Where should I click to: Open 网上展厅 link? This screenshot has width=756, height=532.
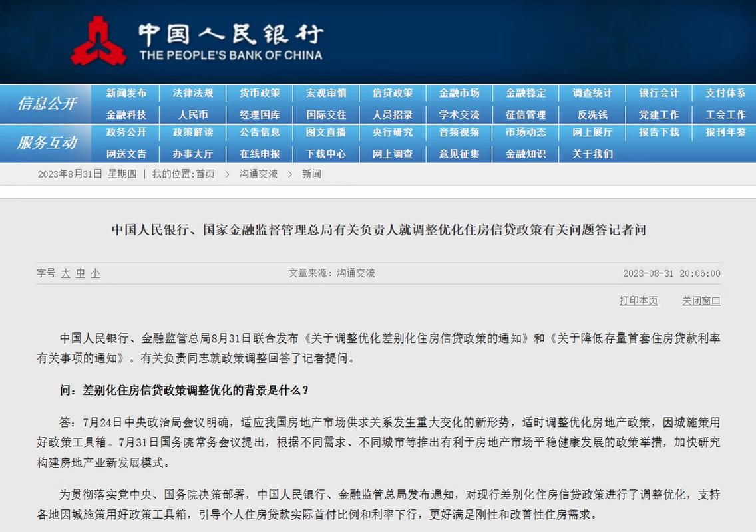(592, 132)
